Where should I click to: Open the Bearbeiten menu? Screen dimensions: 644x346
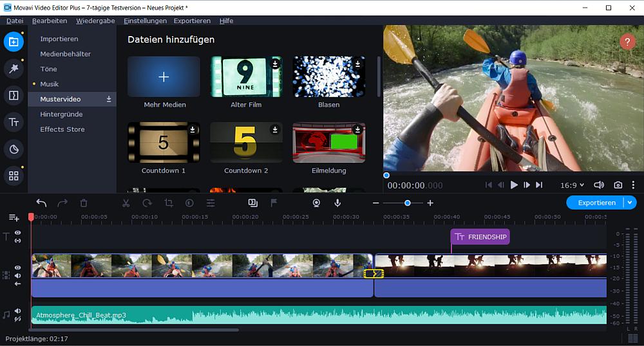click(50, 21)
